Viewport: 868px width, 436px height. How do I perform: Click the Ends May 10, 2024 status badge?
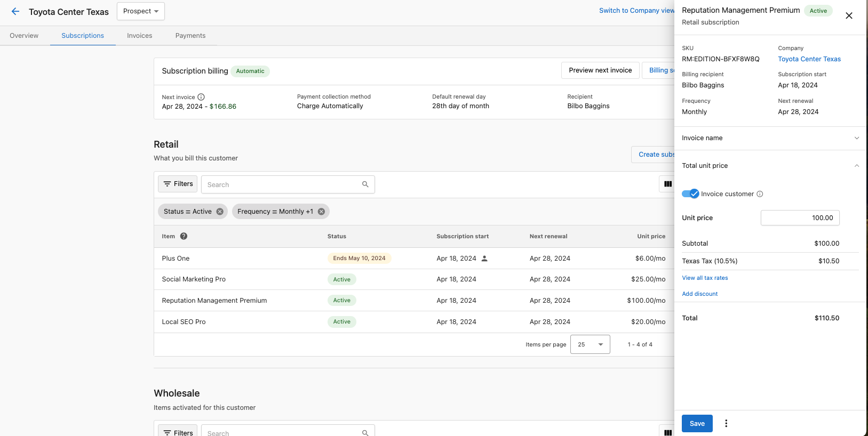point(359,259)
